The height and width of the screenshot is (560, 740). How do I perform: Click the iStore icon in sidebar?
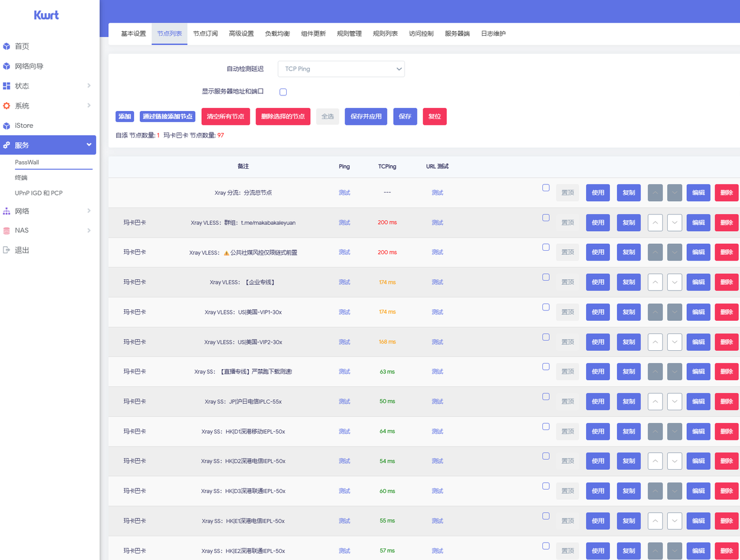pos(7,126)
